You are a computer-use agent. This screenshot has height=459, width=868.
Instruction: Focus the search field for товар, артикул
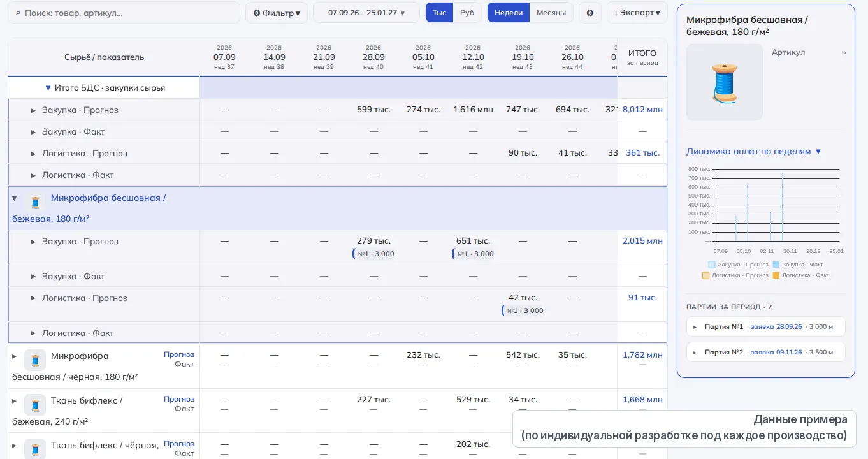coord(124,13)
